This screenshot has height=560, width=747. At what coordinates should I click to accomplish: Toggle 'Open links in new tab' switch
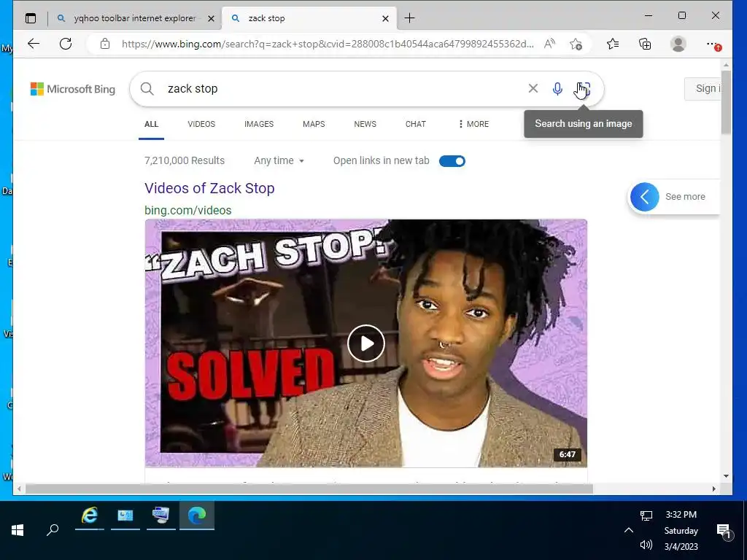(452, 161)
